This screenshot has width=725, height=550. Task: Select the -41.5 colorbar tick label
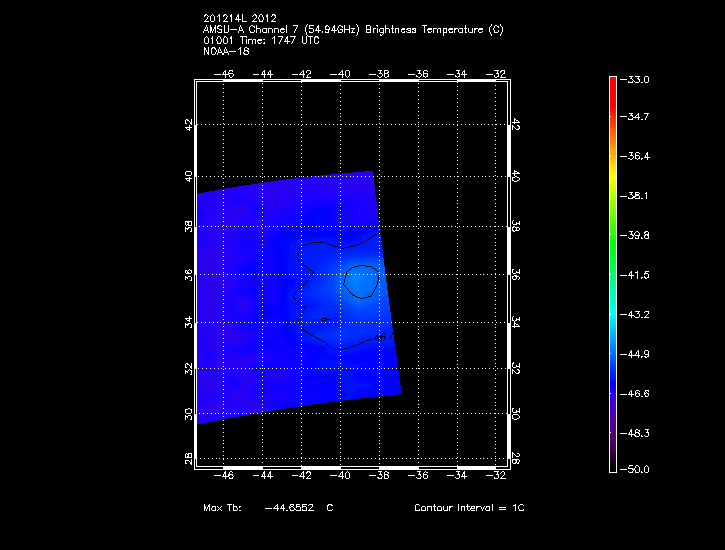(x=637, y=274)
